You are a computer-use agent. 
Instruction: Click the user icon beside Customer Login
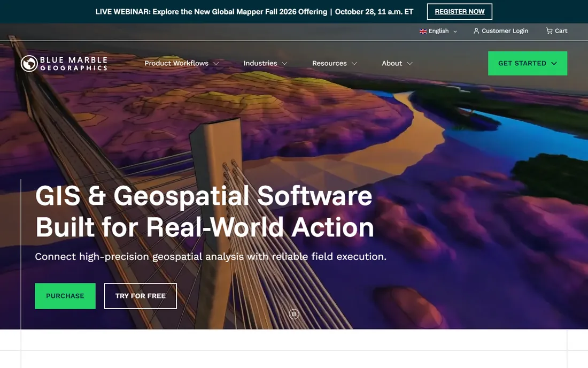pyautogui.click(x=476, y=31)
